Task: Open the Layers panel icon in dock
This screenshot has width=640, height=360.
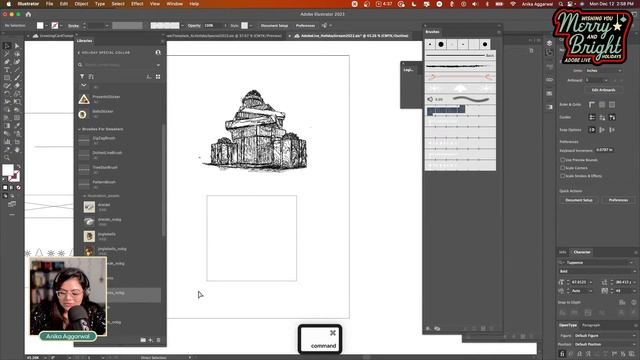Action: (549, 43)
